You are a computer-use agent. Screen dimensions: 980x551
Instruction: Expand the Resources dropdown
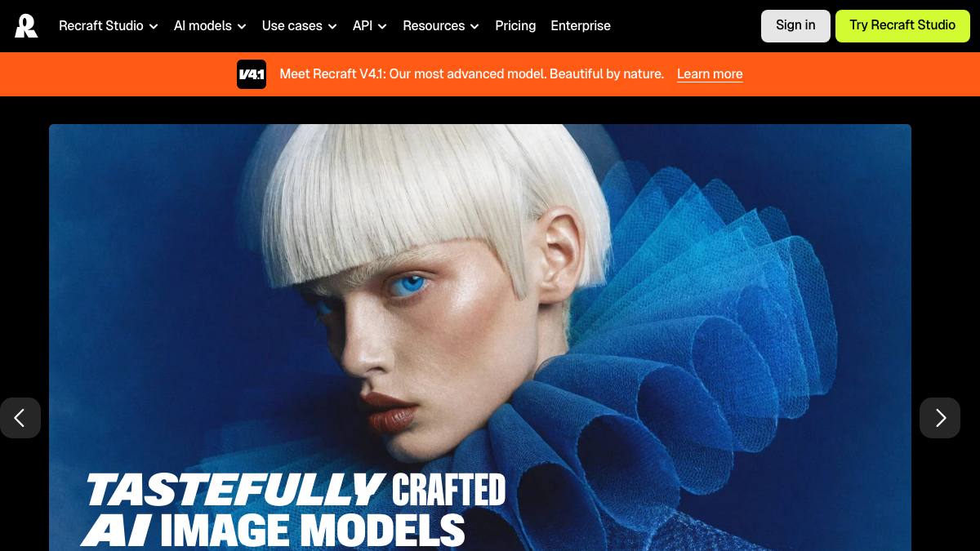click(441, 26)
